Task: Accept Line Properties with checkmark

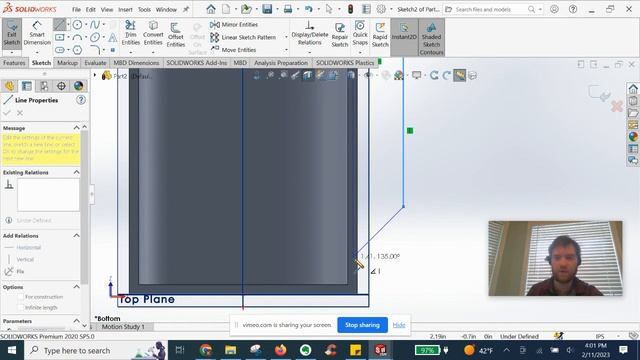Action: click(x=7, y=113)
